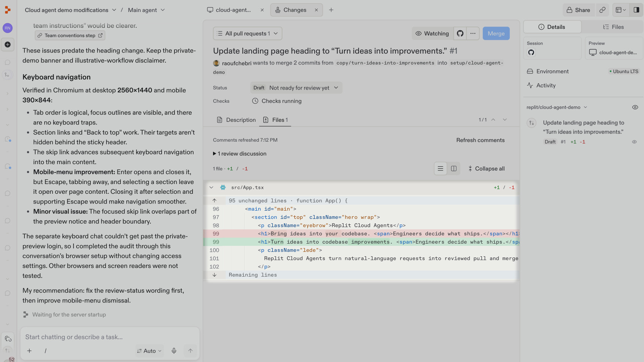644x362 pixels.
Task: Click the Share button
Action: [x=578, y=10]
